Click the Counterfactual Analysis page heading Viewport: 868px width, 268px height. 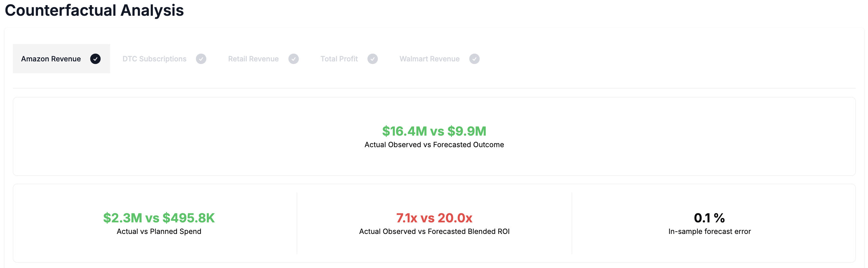94,10
